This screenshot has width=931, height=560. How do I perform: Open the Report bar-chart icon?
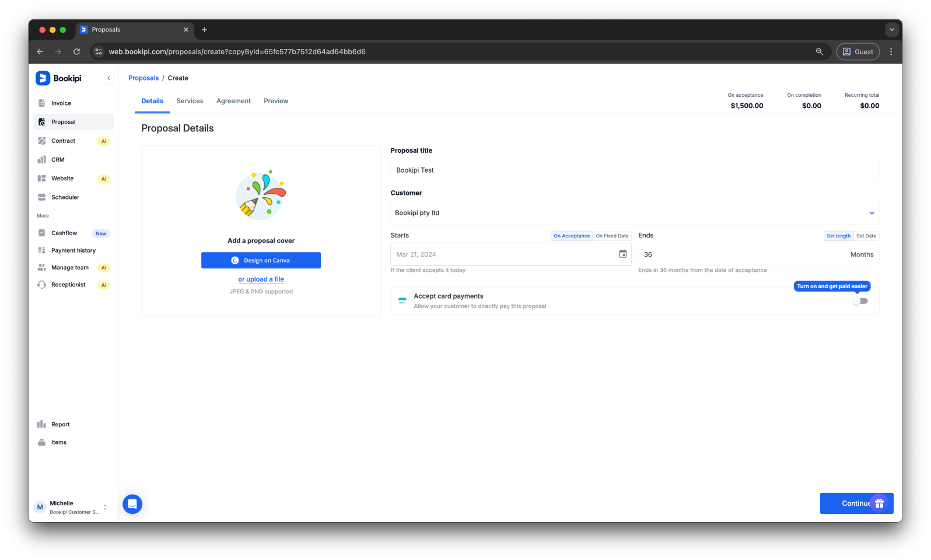click(x=41, y=424)
